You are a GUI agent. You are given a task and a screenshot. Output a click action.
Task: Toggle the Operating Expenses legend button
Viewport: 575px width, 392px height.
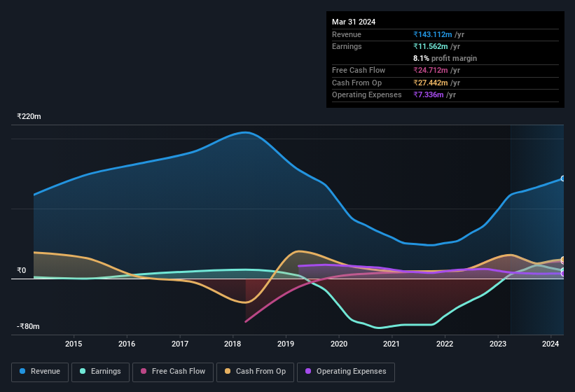346,372
